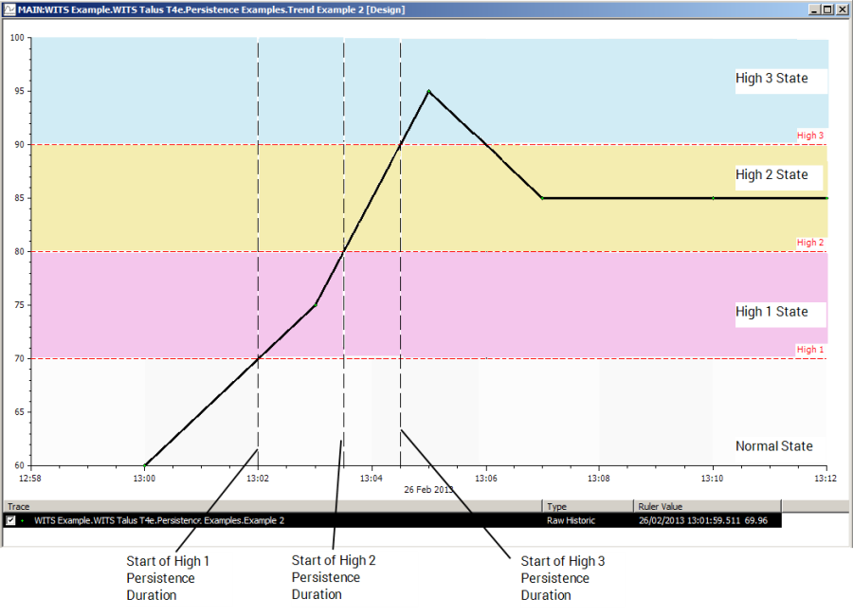Image resolution: width=853 pixels, height=616 pixels.
Task: Click the High 3 State label
Action: click(771, 79)
